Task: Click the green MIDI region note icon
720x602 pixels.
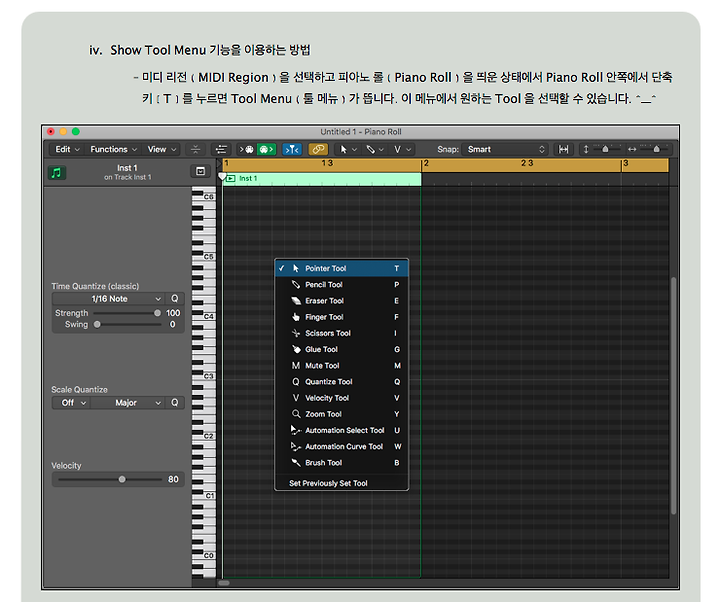Action: tap(57, 173)
